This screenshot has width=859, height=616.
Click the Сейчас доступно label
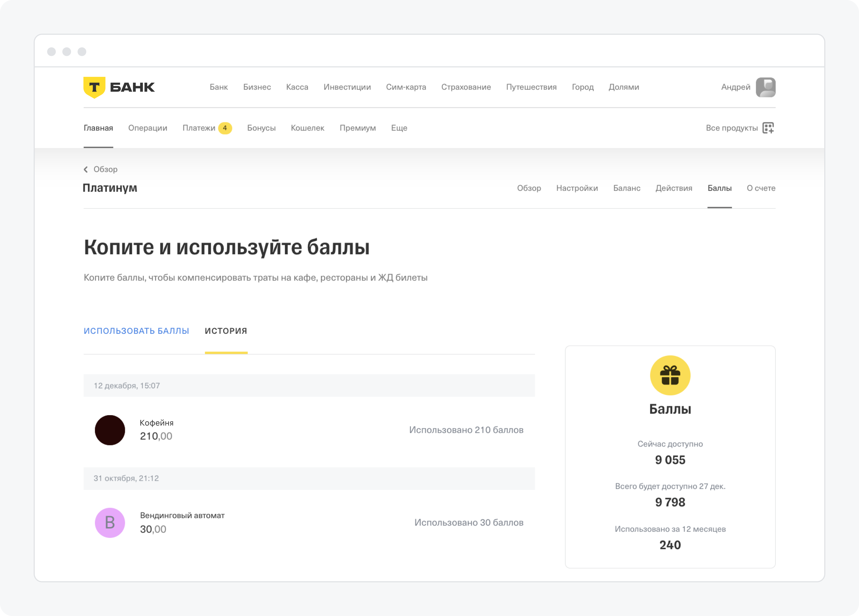coord(670,444)
